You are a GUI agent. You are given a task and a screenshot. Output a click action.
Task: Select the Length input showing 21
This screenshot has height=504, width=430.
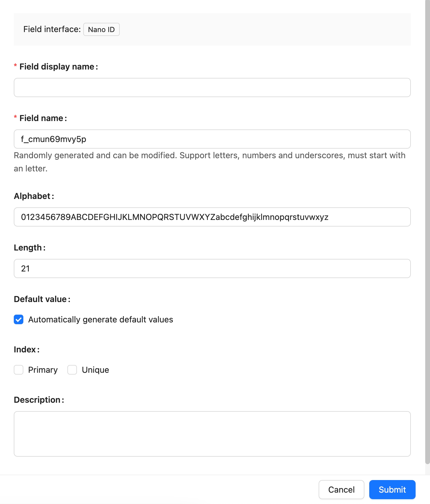click(212, 268)
